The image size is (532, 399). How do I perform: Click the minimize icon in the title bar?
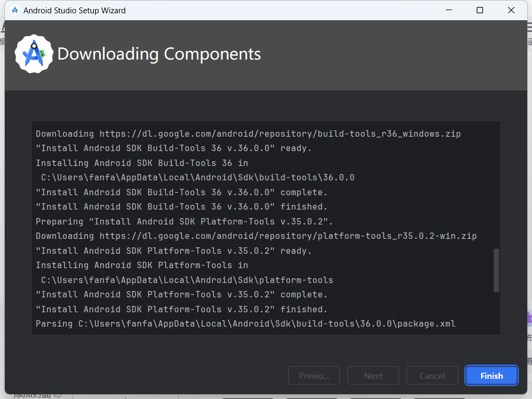tap(448, 10)
